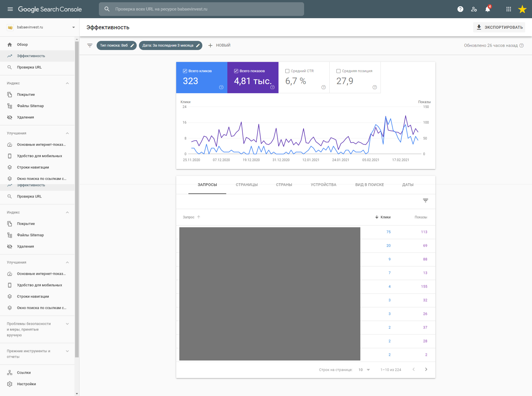Go to next page of table rows
The height and width of the screenshot is (396, 532).
tap(426, 369)
